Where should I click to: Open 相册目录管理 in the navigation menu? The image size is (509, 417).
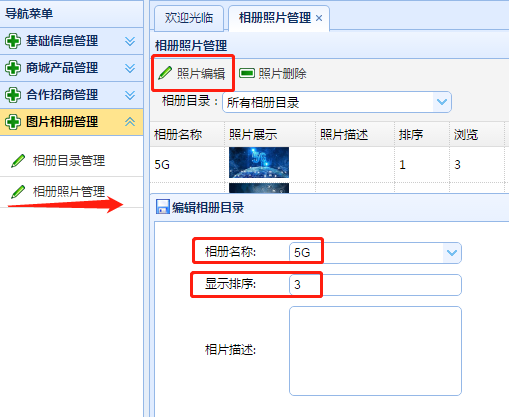(68, 161)
